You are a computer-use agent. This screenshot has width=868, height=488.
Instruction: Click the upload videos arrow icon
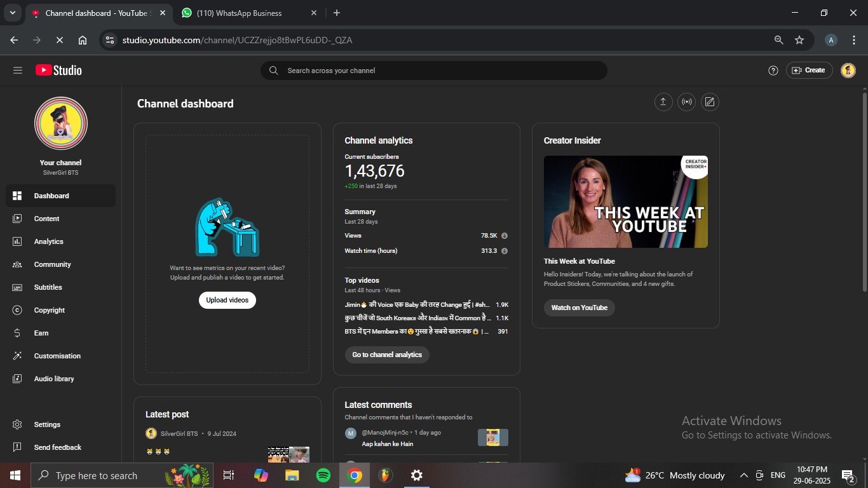663,102
